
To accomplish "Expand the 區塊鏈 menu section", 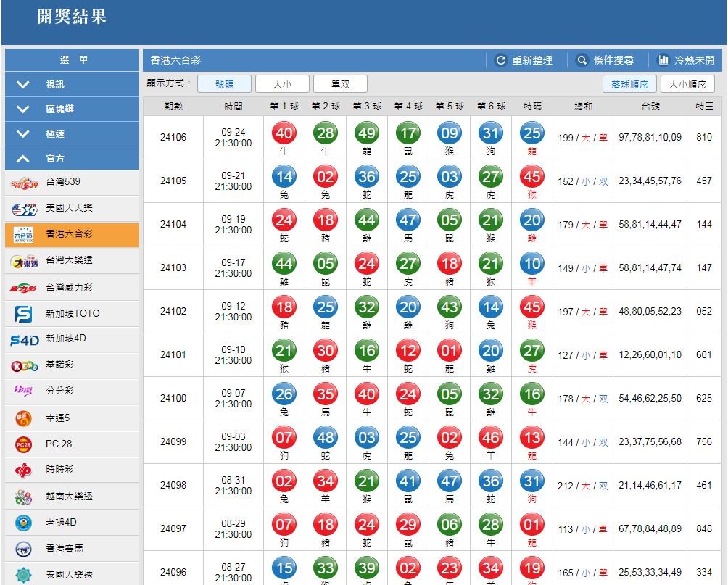I will coord(72,109).
